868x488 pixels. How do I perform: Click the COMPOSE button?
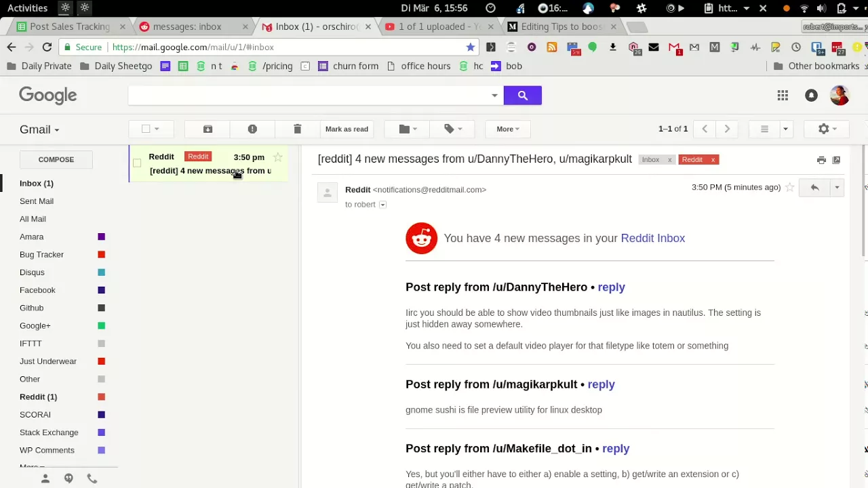tap(56, 160)
